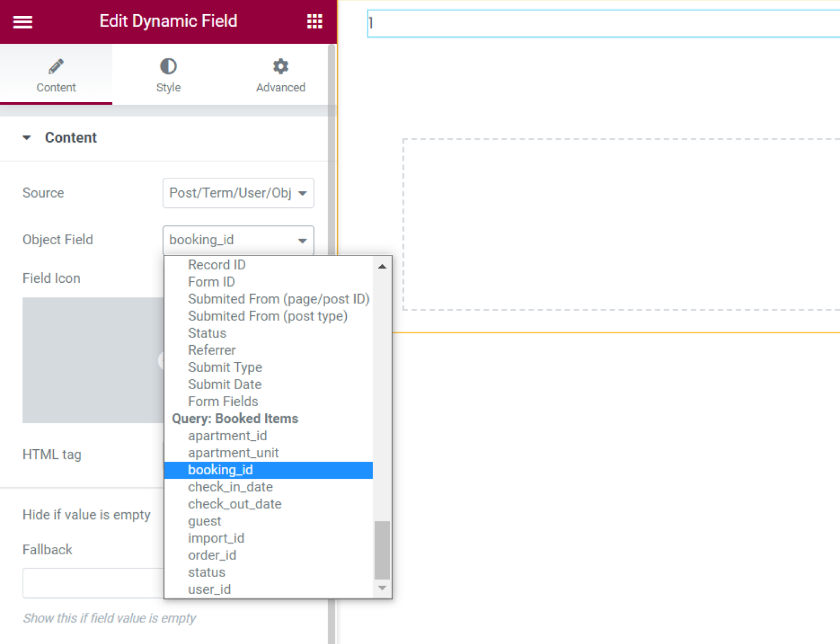This screenshot has height=644, width=840.
Task: Click the Field Icon picker area
Action: (94, 360)
